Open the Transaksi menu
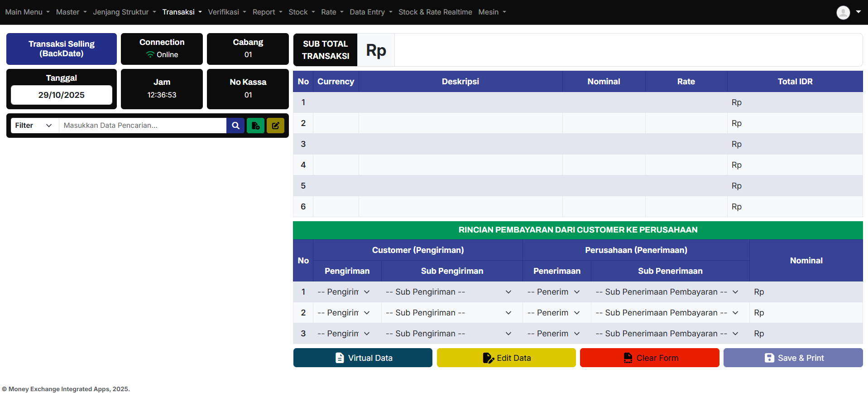This screenshot has height=393, width=868. 182,12
